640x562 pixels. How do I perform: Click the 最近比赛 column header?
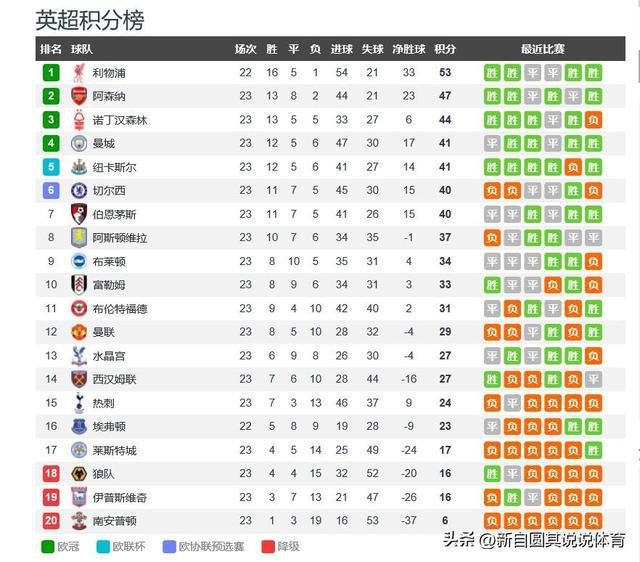pyautogui.click(x=542, y=49)
